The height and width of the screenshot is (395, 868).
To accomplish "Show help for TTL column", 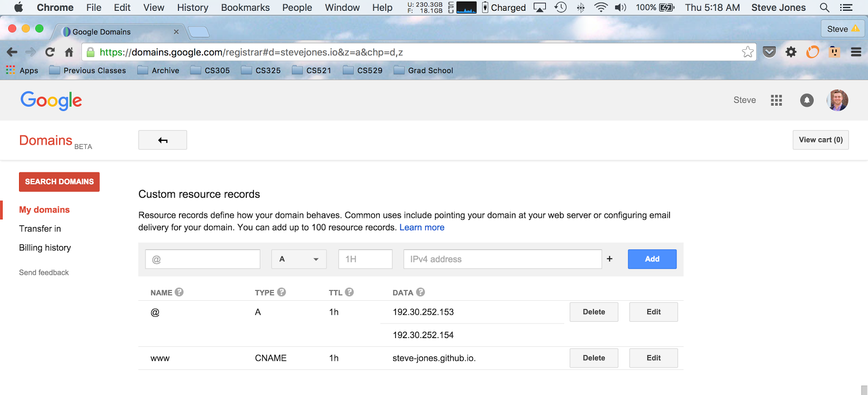I will click(x=349, y=292).
